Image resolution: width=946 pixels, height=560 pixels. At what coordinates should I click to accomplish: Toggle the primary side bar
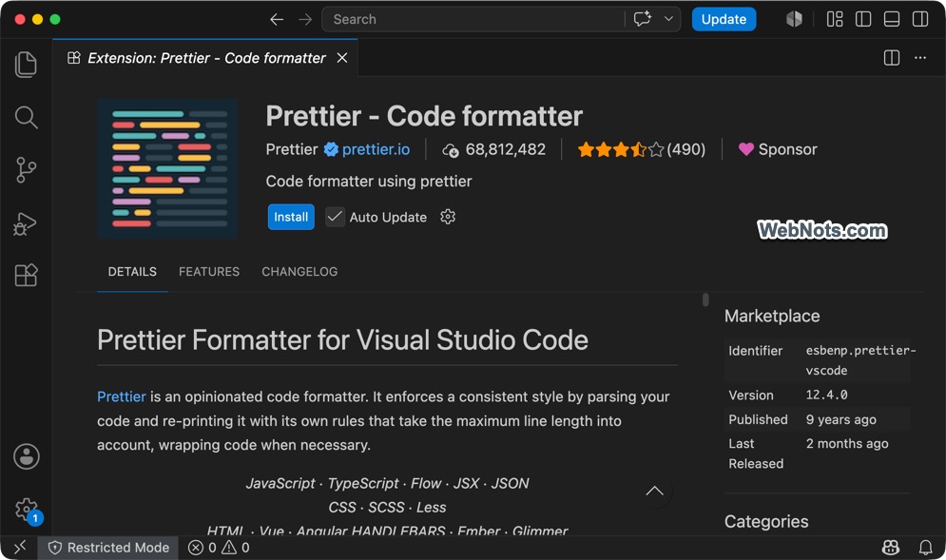point(863,19)
